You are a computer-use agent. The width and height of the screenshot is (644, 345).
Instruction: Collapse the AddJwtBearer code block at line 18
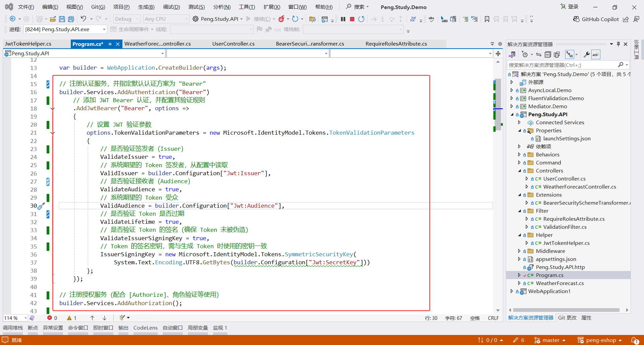(52, 109)
